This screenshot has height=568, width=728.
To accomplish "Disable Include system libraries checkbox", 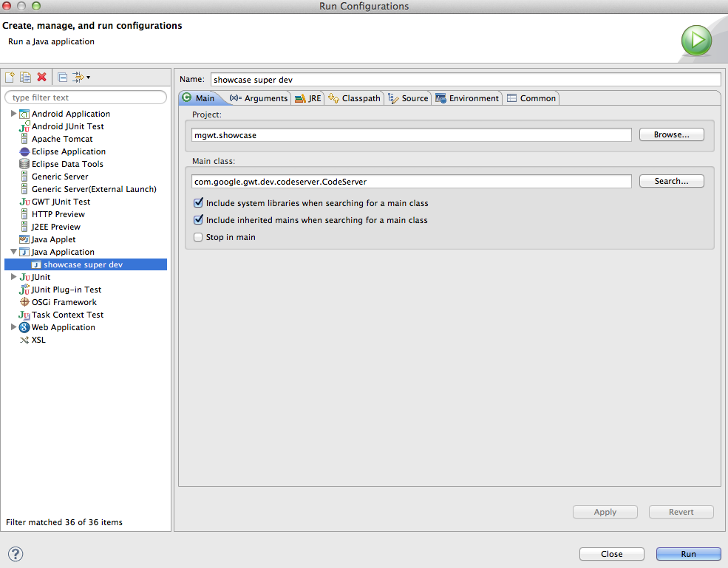I will pos(198,203).
